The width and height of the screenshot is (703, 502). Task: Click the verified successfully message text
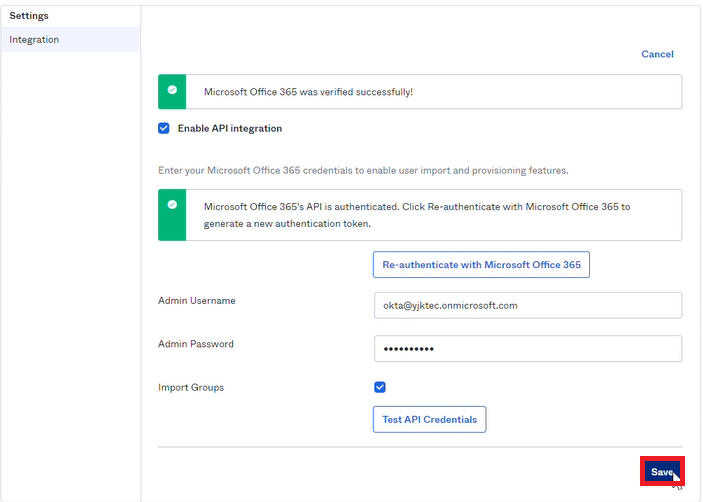point(308,92)
